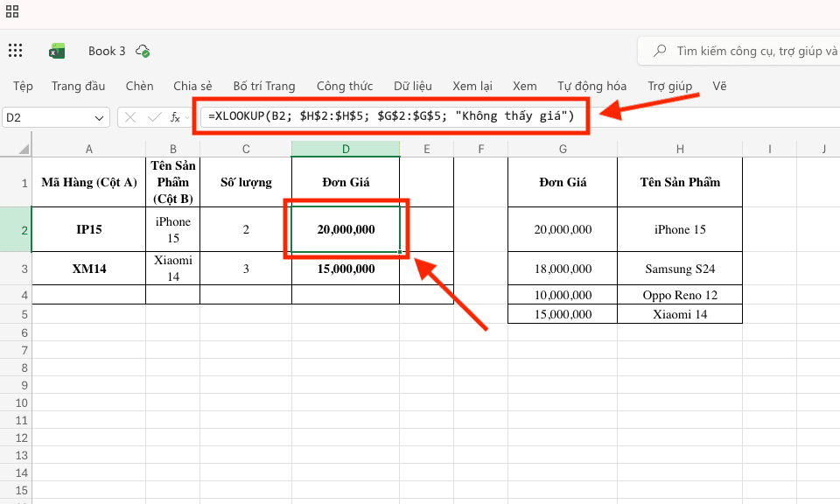Screen dimensions: 840x504
Task: Select cell with Mã Hàng (Cột A)
Action: [x=89, y=182]
